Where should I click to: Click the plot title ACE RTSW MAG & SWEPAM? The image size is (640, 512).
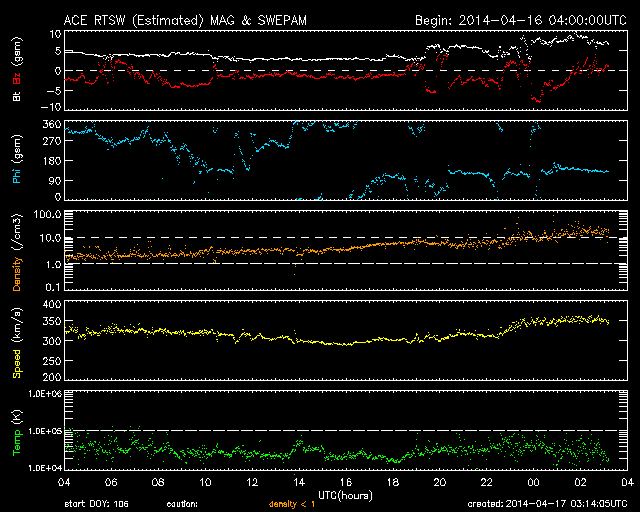[185, 20]
